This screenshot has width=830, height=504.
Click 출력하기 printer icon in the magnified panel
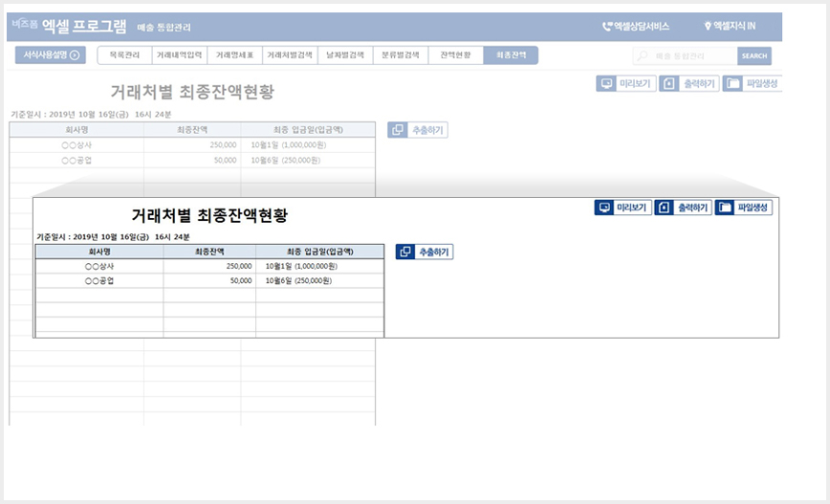pyautogui.click(x=665, y=208)
